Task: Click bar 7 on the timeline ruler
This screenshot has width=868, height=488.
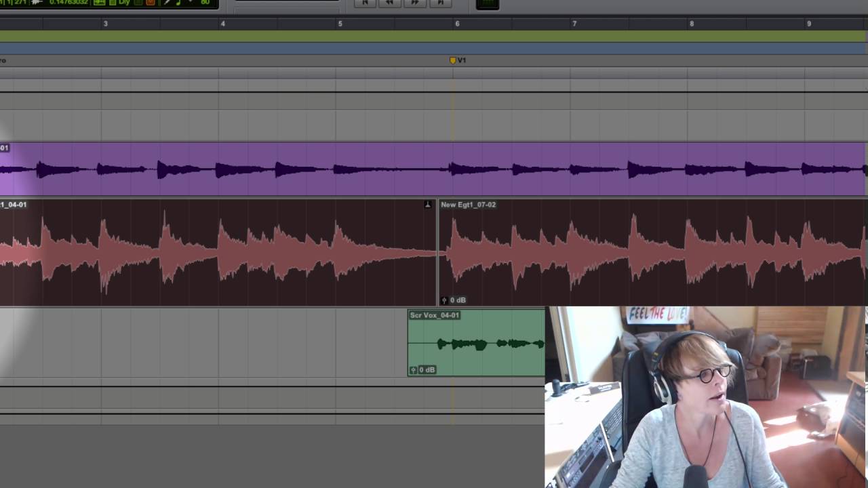Action: tap(574, 24)
